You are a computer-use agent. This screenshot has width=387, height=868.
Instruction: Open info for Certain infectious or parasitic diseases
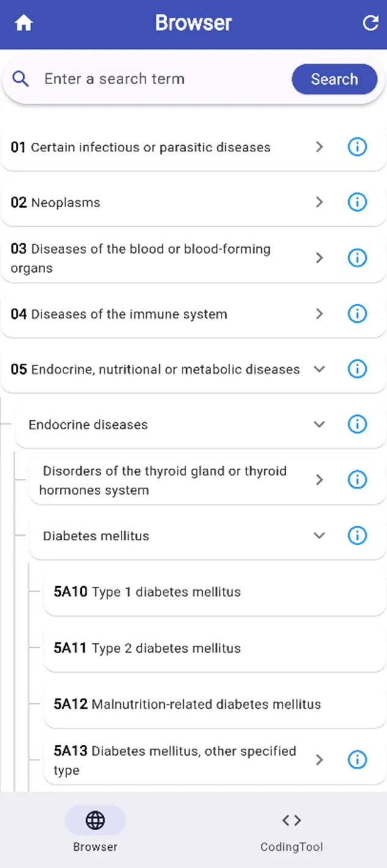coord(357,147)
